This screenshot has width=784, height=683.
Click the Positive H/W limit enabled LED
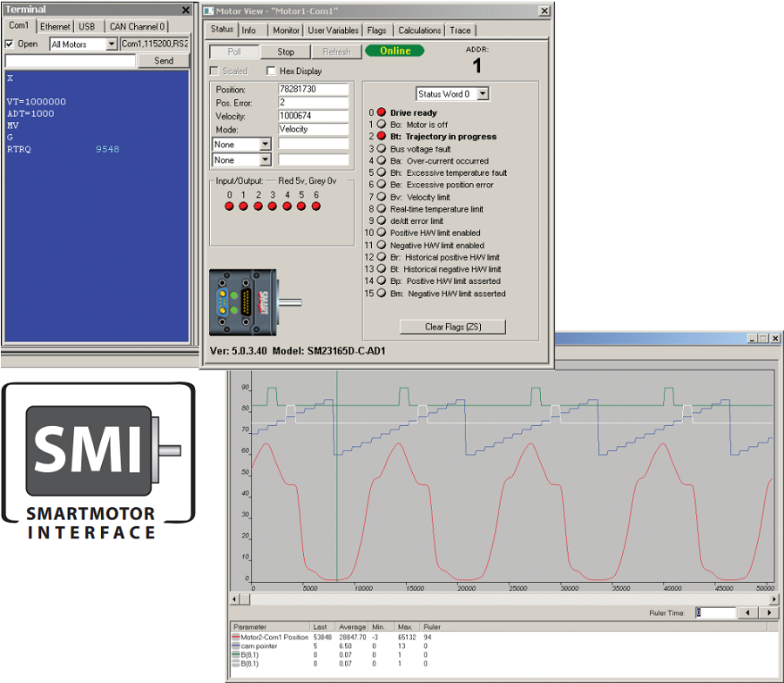(x=382, y=233)
